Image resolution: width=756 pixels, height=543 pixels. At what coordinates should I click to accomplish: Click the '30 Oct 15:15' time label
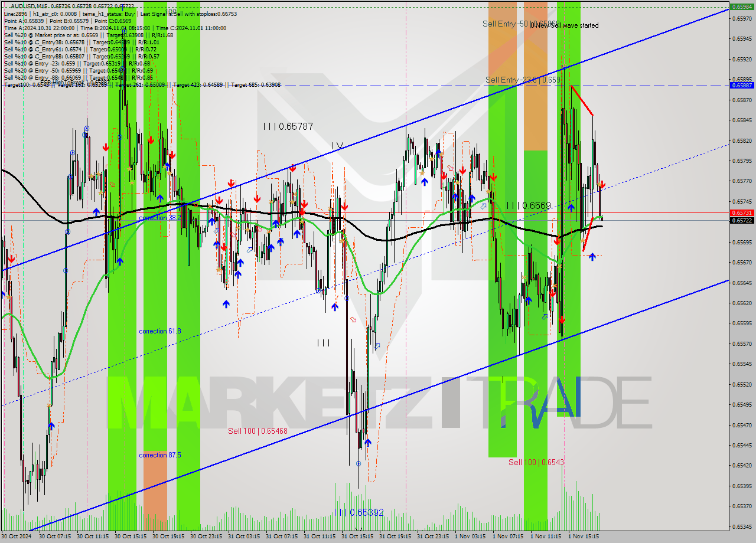pos(131,537)
